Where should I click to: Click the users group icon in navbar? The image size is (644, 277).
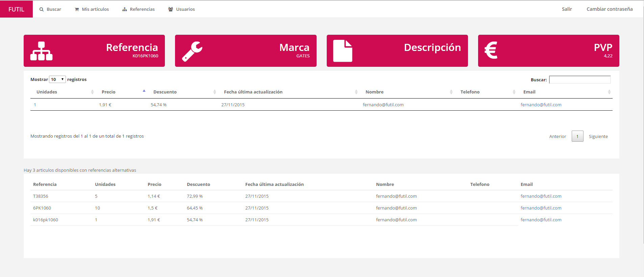click(171, 9)
